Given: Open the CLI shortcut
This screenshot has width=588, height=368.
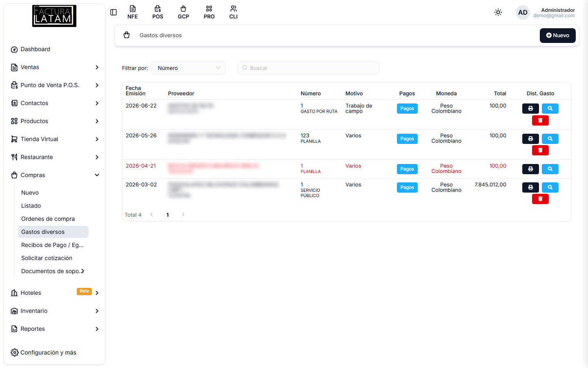Looking at the screenshot, I should (234, 12).
